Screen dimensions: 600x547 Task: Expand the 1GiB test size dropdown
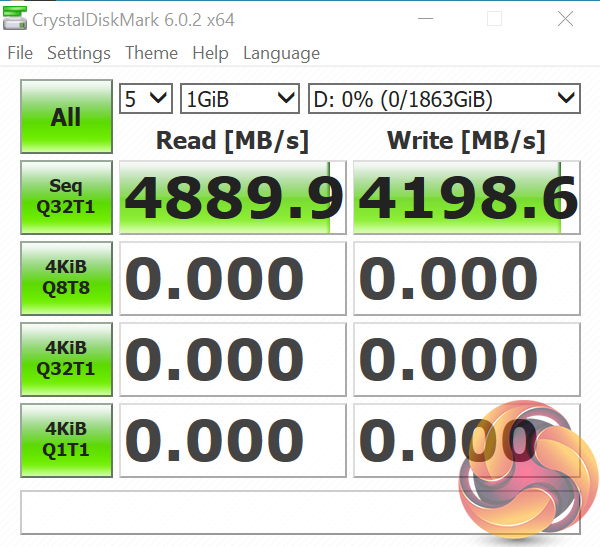click(240, 99)
